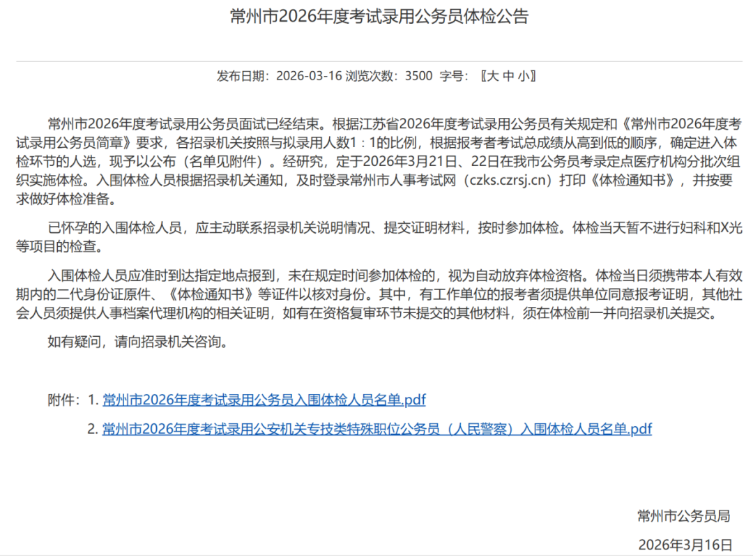Click the line 如有疑问,请向招录机关咨询
Viewport: 753px width, 560px height.
click(137, 342)
